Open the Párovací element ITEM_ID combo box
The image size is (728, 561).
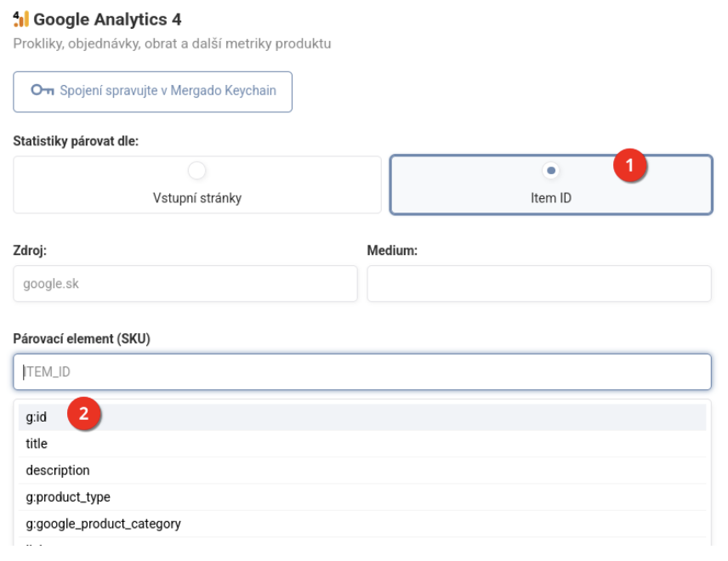pos(361,371)
